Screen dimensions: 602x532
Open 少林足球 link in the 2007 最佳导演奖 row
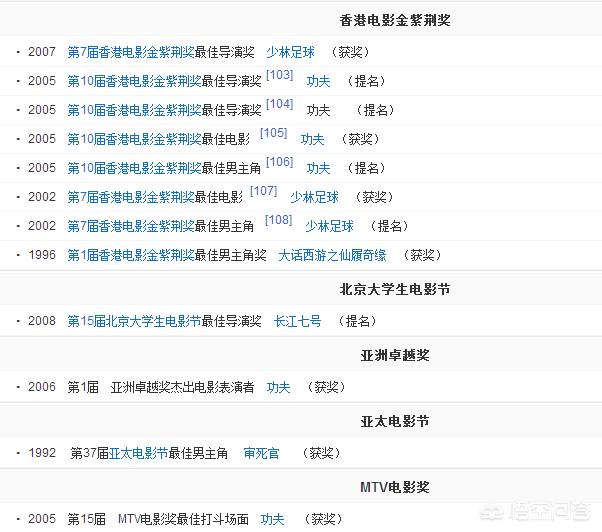pos(291,52)
